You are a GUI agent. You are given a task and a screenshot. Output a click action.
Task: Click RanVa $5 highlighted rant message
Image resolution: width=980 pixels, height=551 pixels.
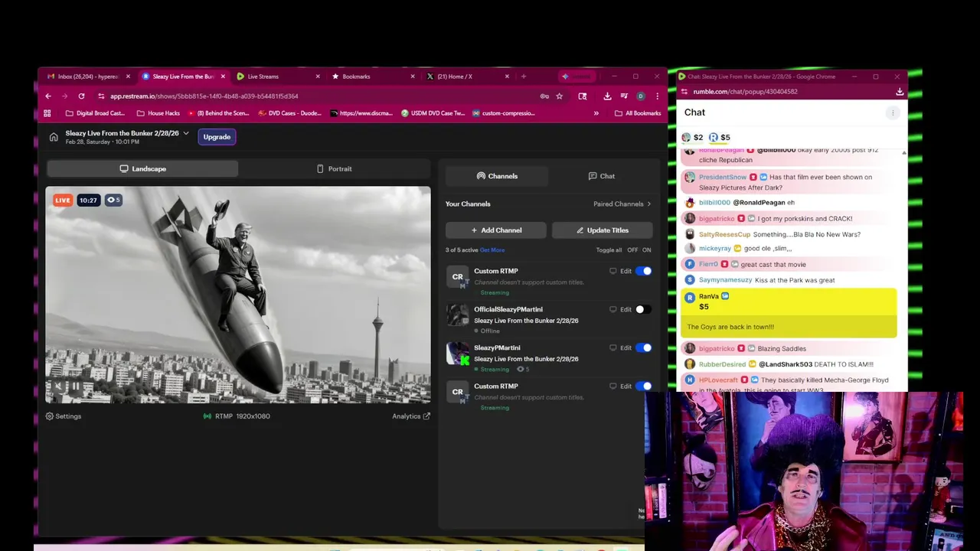point(789,312)
